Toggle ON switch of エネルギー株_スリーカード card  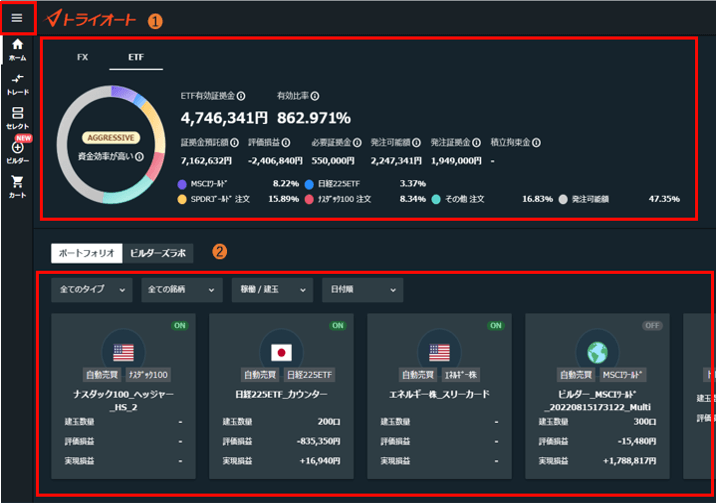(x=496, y=326)
